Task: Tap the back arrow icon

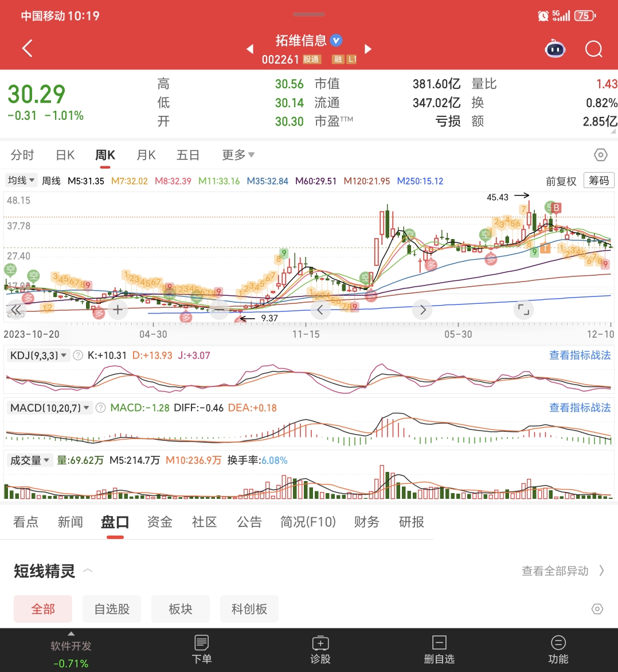Action: tap(28, 48)
